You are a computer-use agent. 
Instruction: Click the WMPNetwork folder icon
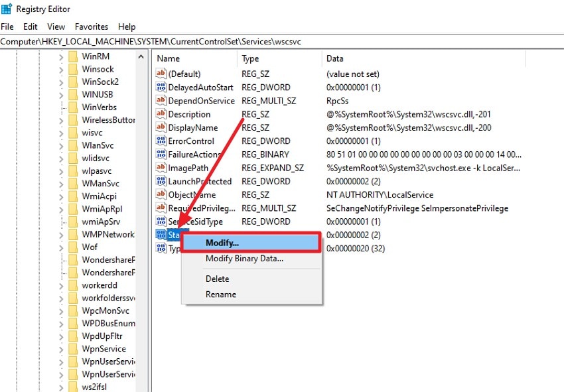[73, 235]
